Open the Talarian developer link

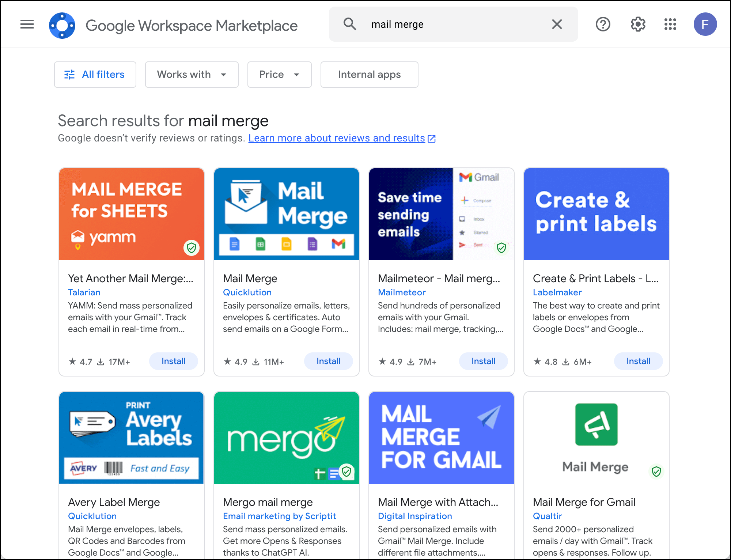click(84, 292)
